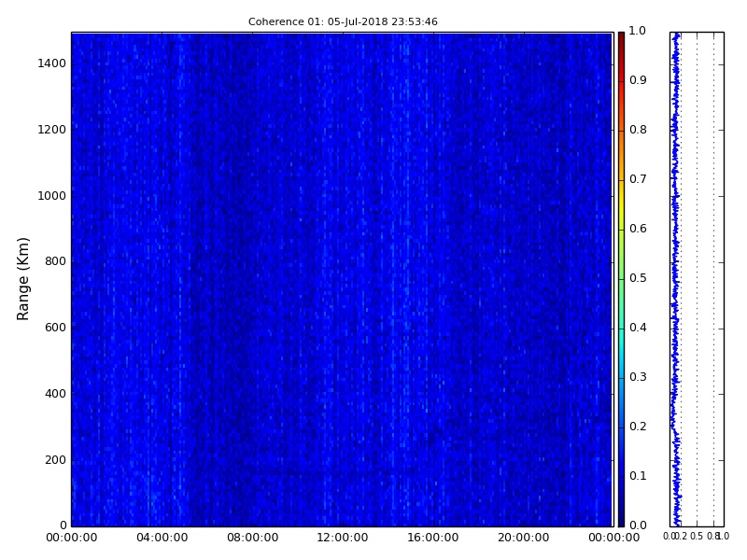Click the dark blue bottom of the colorbar
This screenshot has height=560, width=747.
pos(621,519)
